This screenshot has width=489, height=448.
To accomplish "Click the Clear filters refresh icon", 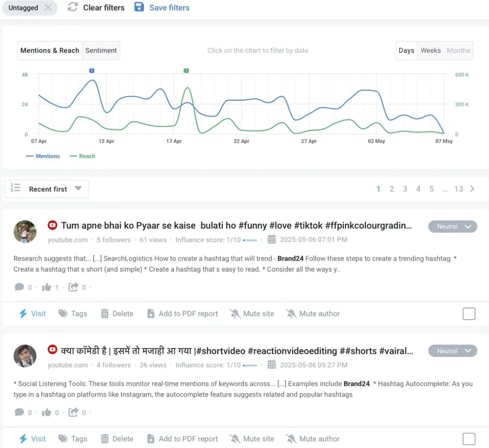I will [72, 7].
